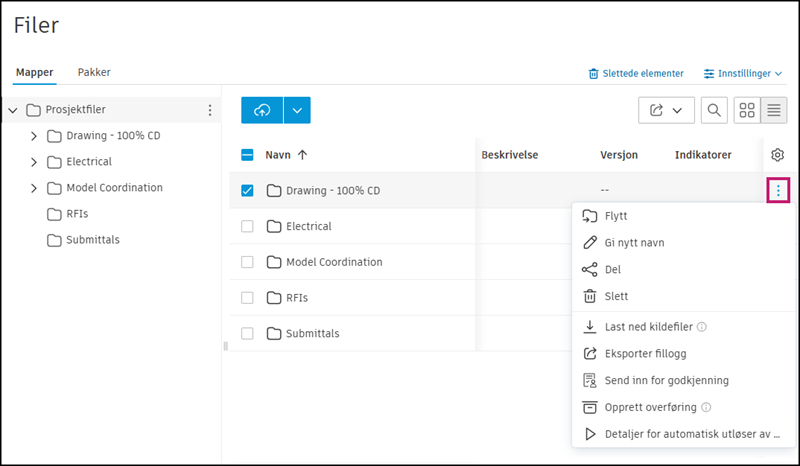
Task: Toggle the select-all checkbox in header
Action: click(x=248, y=155)
